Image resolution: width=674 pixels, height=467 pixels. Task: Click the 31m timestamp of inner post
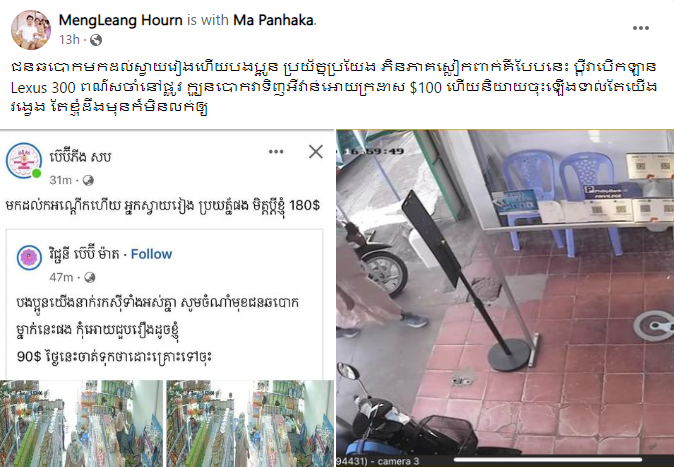click(60, 180)
